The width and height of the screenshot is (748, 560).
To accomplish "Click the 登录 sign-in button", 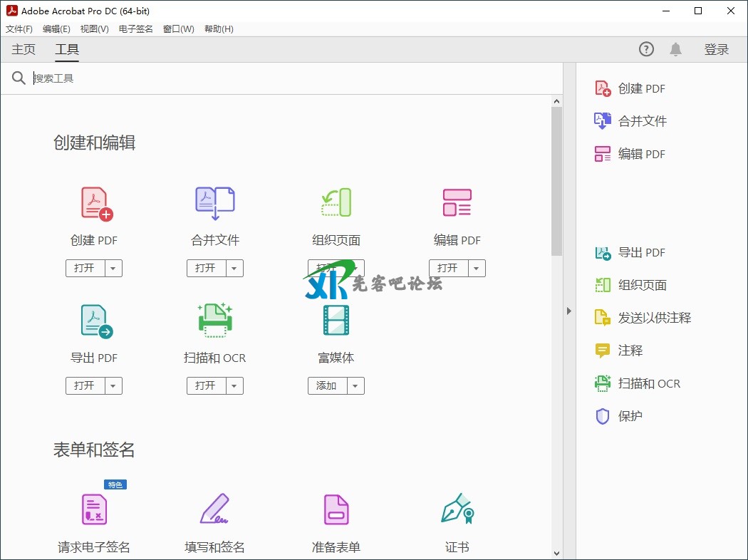I will (x=717, y=49).
